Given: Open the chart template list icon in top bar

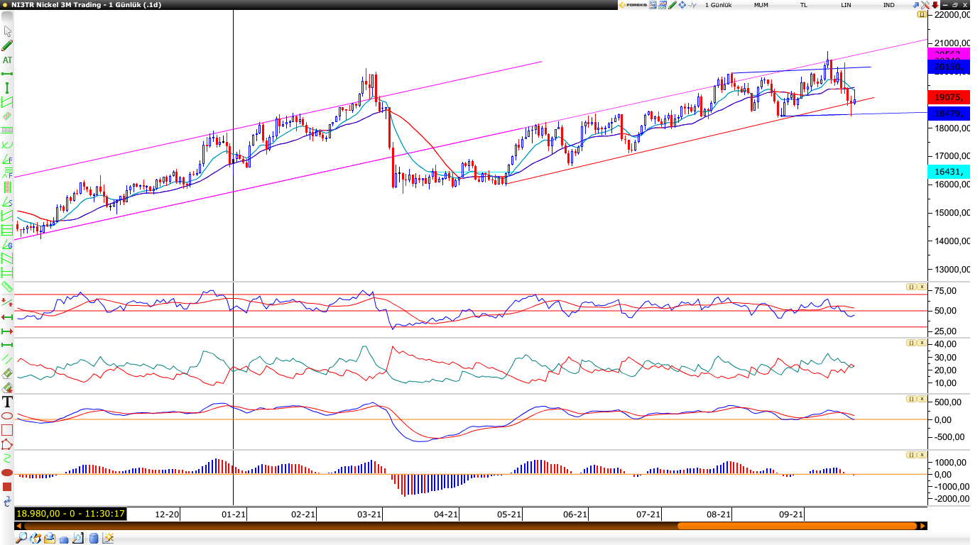Looking at the screenshot, I should click(x=653, y=5).
